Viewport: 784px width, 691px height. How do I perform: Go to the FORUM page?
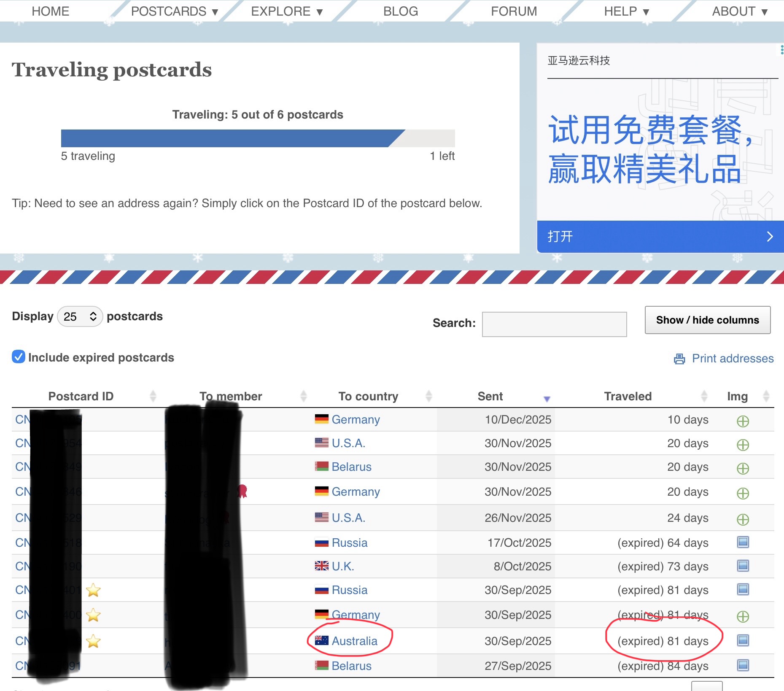514,11
